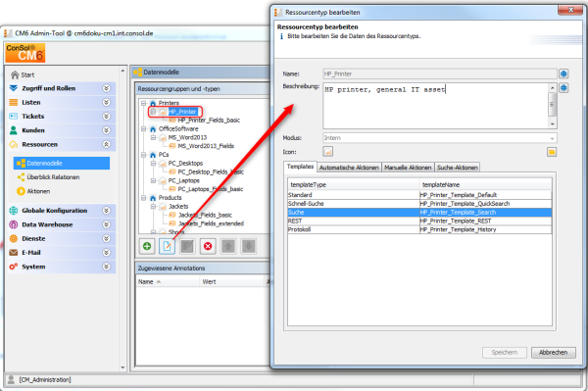Click the grayed notepad icon in toolbar
The image size is (588, 391).
coord(187,246)
